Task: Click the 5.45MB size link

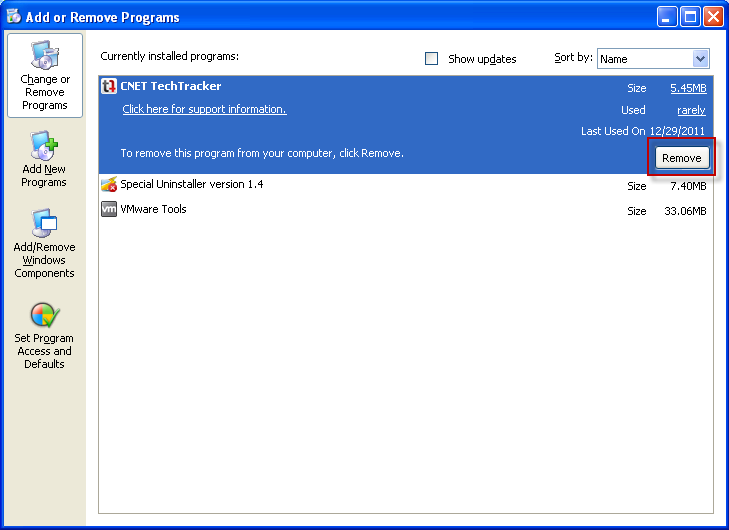Action: (x=688, y=88)
